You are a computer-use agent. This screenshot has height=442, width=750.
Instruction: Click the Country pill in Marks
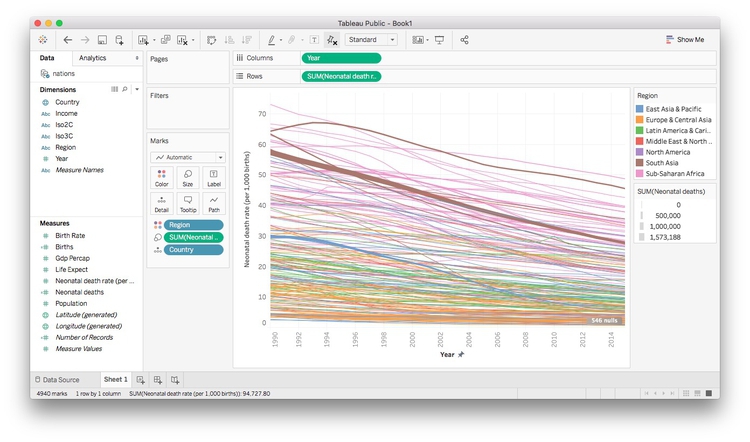pos(193,250)
